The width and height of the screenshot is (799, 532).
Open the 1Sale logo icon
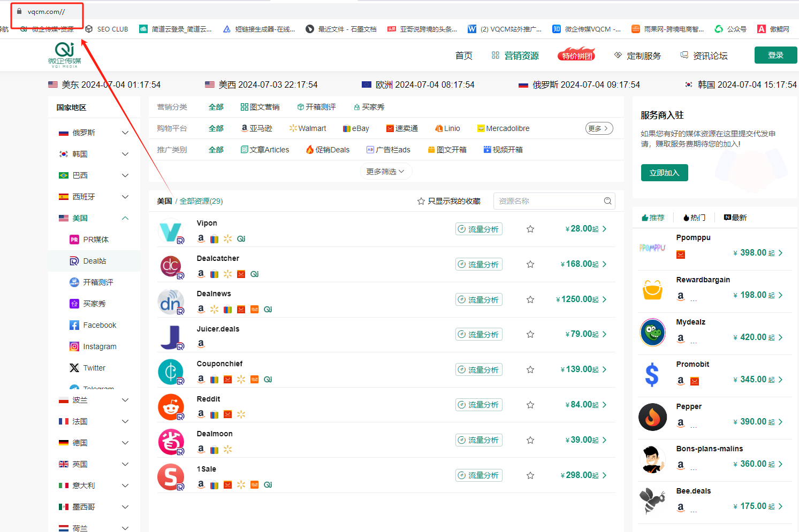click(171, 477)
